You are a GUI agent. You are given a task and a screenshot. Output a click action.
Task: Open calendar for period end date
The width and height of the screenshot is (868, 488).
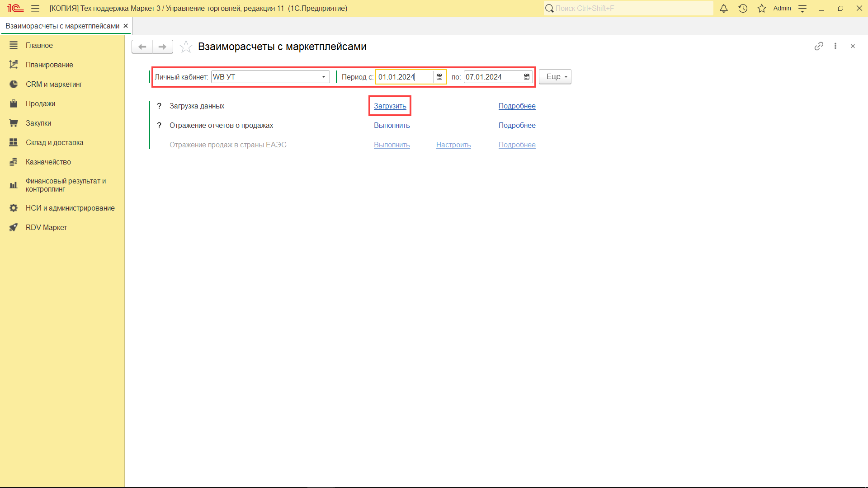pyautogui.click(x=527, y=77)
